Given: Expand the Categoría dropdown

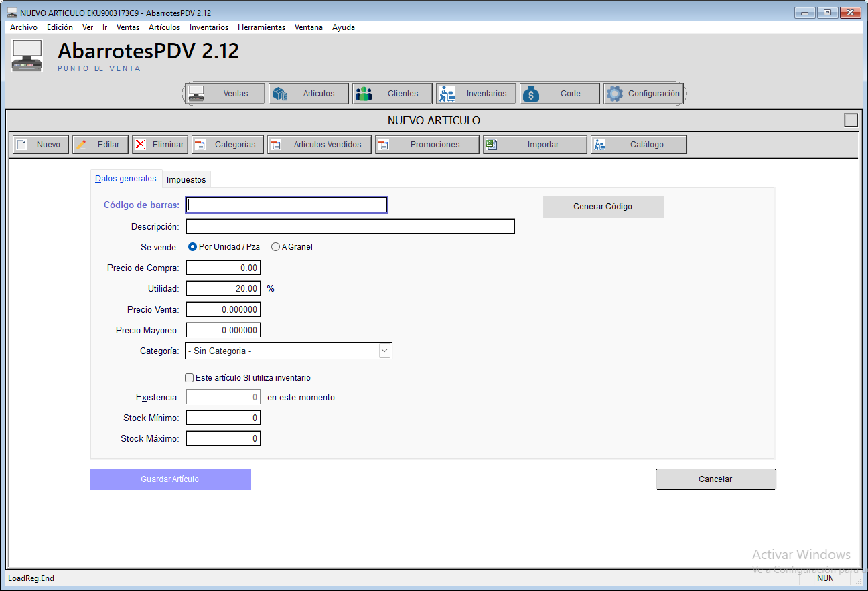Looking at the screenshot, I should (384, 351).
